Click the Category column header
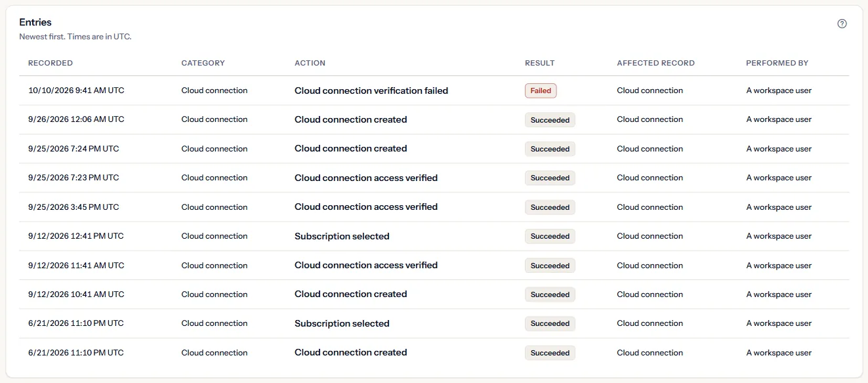 point(203,63)
